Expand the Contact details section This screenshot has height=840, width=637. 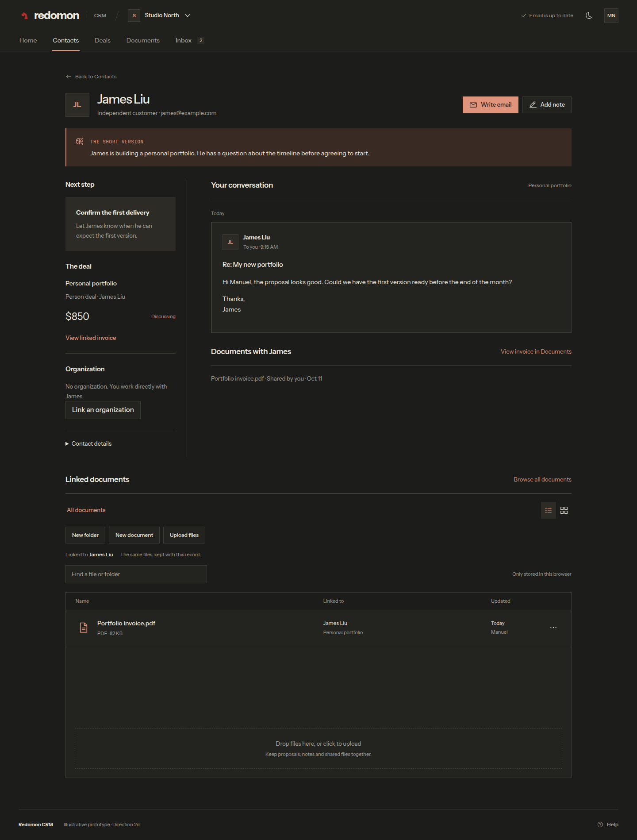88,443
